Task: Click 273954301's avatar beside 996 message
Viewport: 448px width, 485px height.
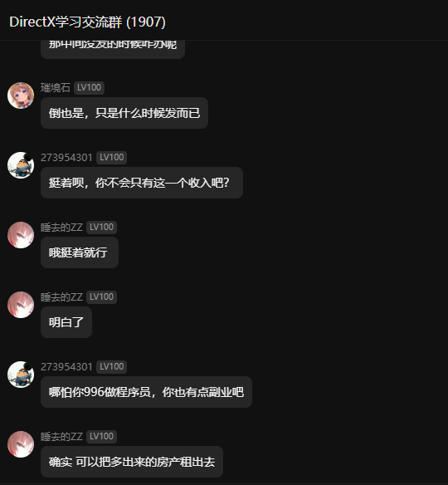Action: coord(21,375)
